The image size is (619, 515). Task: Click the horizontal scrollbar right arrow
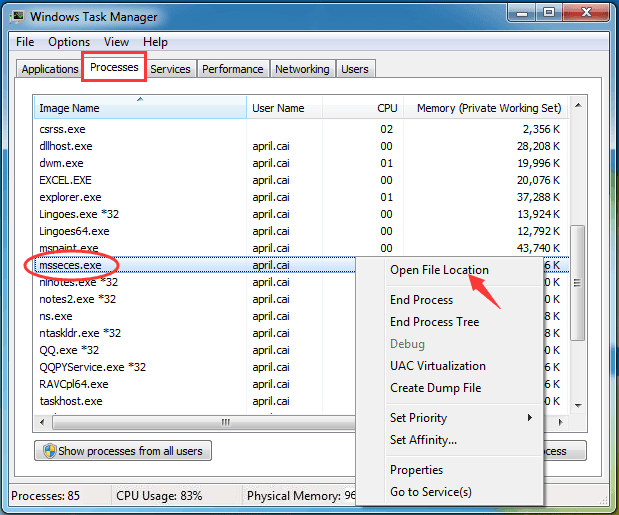point(560,422)
